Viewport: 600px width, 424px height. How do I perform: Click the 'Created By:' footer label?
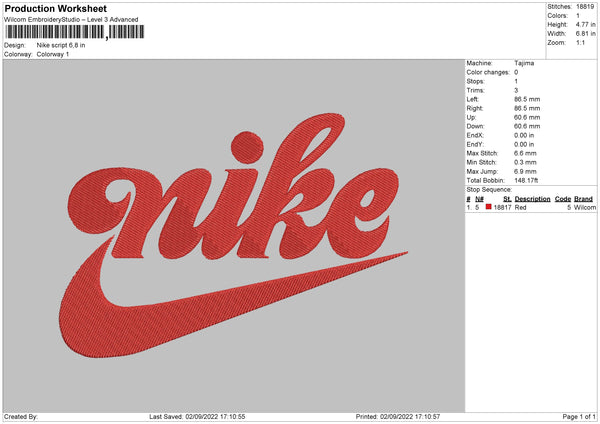[21, 416]
